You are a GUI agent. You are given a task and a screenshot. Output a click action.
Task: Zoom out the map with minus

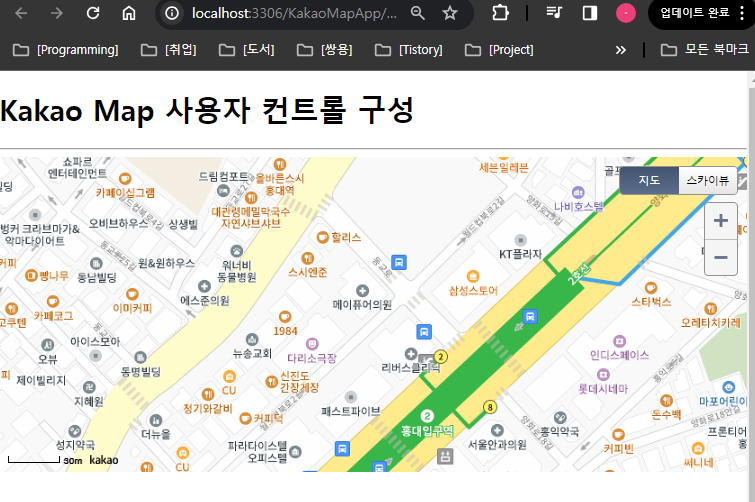[721, 257]
